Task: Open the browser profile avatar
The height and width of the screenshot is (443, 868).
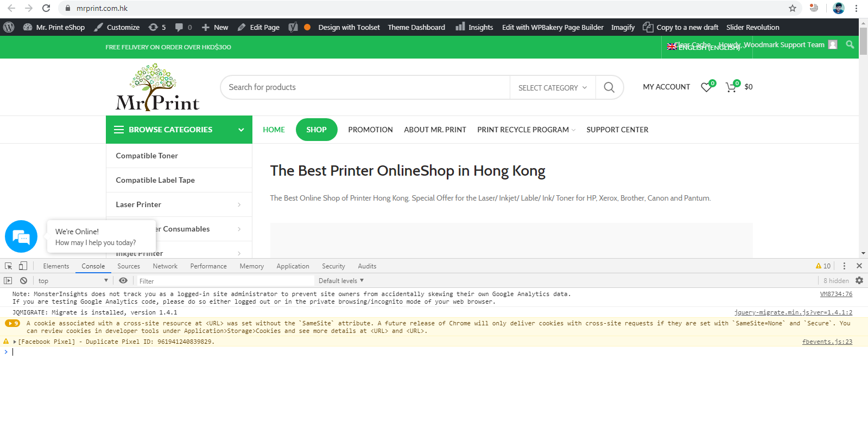Action: [839, 8]
